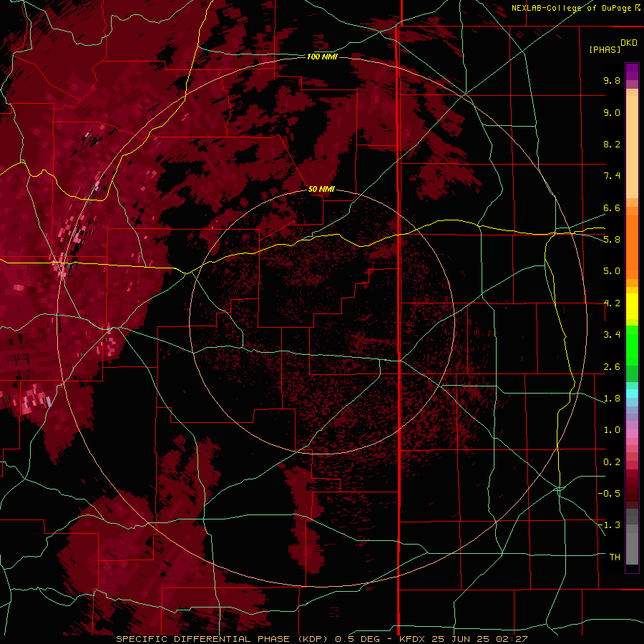Click the 3.4 value on color scale
This screenshot has height=644, width=644.
pos(612,335)
